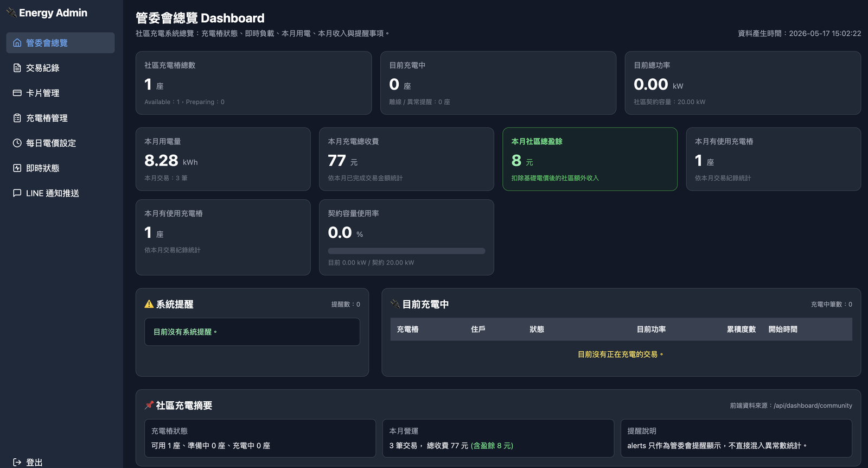The height and width of the screenshot is (468, 868).
Task: Click the warning triangle icon in 系統提醒
Action: click(149, 304)
